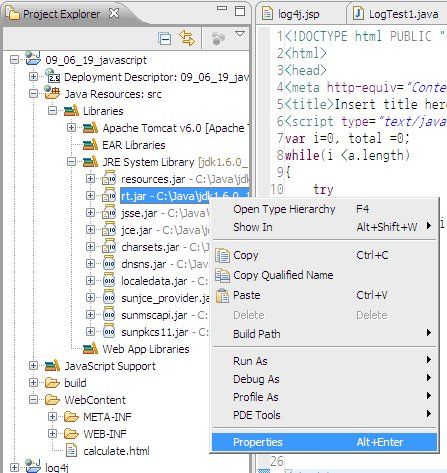Open the PDE Tools submenu
The width and height of the screenshot is (447, 473).
pyautogui.click(x=325, y=415)
